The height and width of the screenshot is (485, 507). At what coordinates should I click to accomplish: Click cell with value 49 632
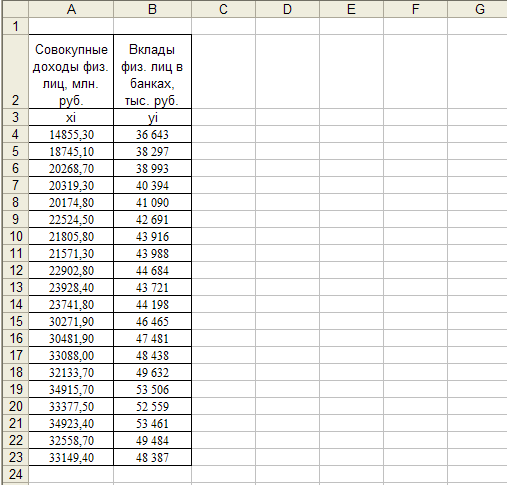coord(152,372)
